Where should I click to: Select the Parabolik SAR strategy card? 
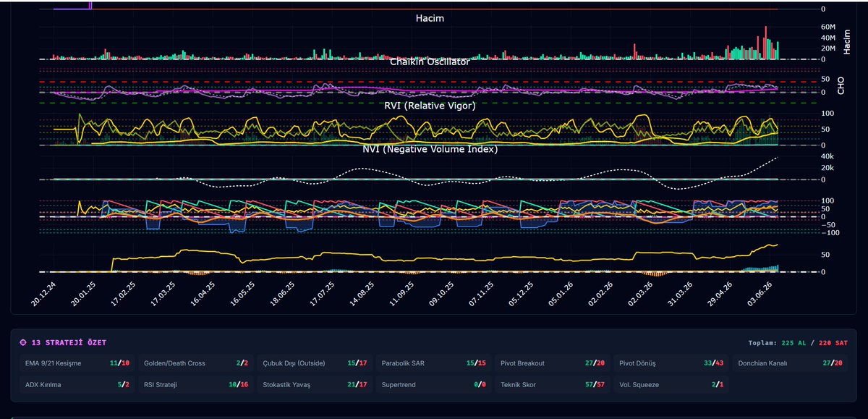(433, 363)
